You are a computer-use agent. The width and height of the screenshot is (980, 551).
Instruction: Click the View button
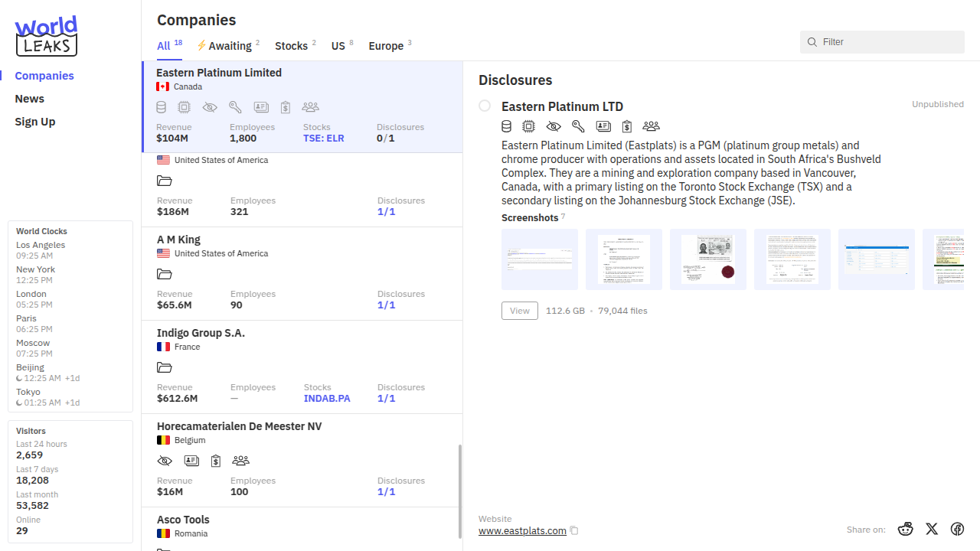pyautogui.click(x=520, y=311)
